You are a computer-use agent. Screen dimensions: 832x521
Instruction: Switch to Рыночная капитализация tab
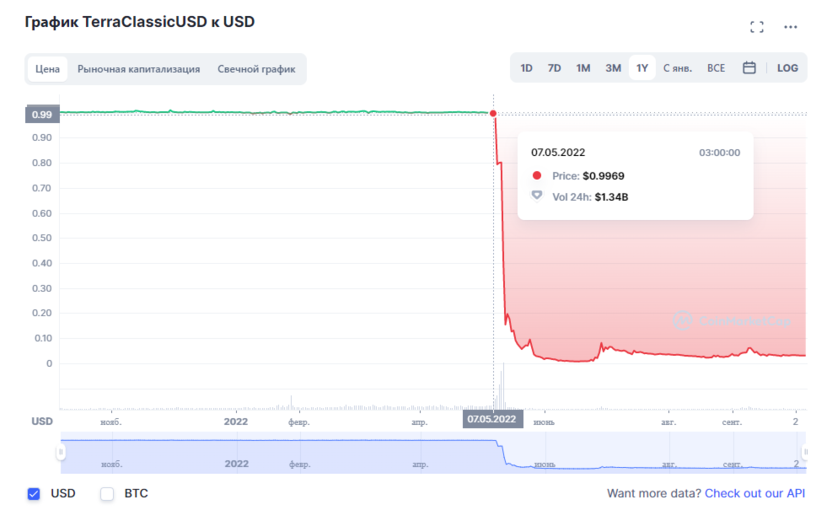[x=138, y=69]
